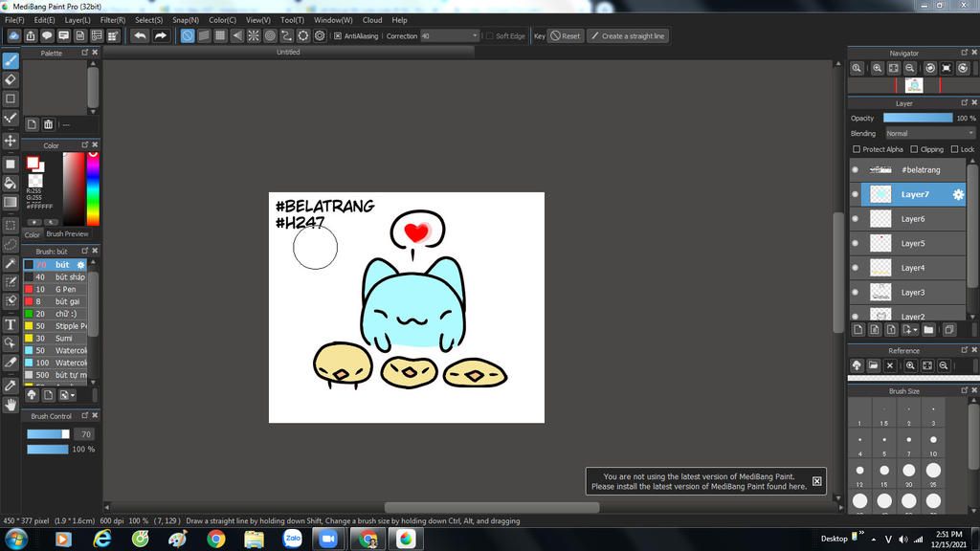The height and width of the screenshot is (551, 980).
Task: Select the Magic Wand tool
Action: pyautogui.click(x=11, y=264)
